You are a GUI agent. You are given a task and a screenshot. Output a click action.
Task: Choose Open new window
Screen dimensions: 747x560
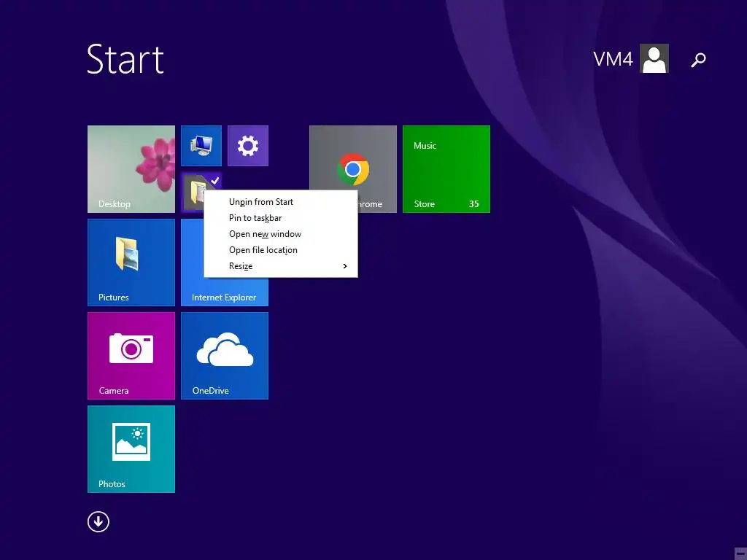click(281, 234)
